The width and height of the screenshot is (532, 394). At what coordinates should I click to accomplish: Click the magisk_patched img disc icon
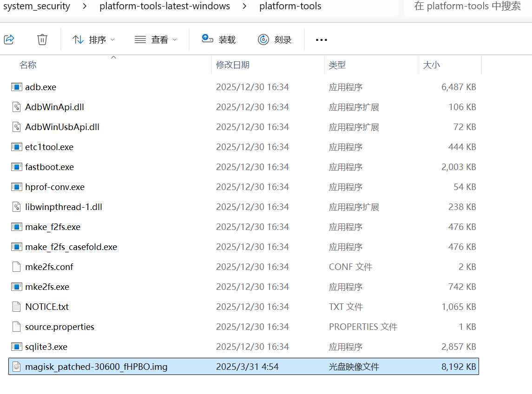(17, 367)
